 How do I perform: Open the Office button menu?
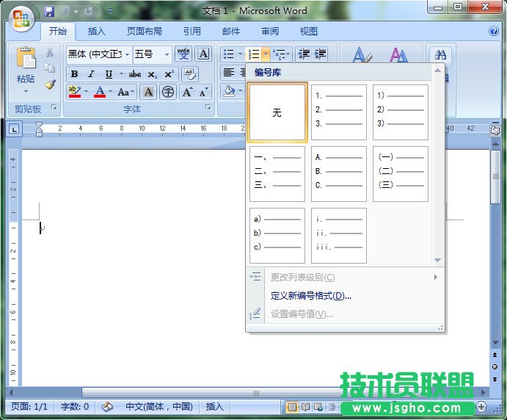click(x=21, y=19)
